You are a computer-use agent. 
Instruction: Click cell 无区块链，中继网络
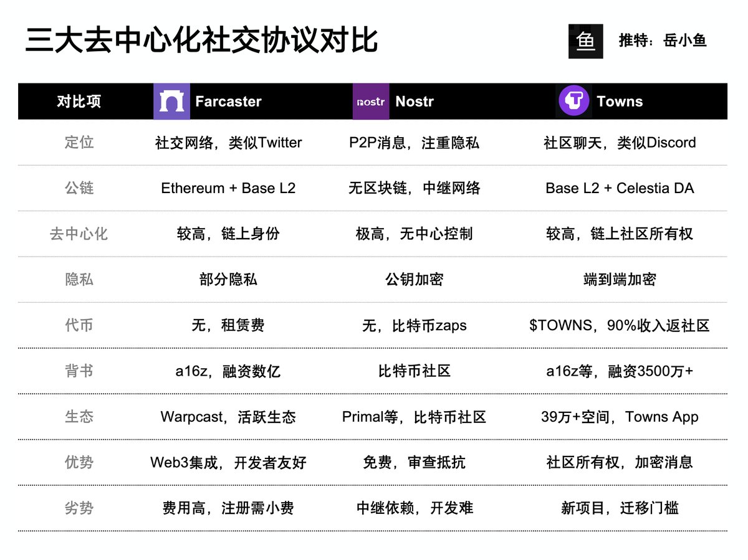(x=415, y=188)
